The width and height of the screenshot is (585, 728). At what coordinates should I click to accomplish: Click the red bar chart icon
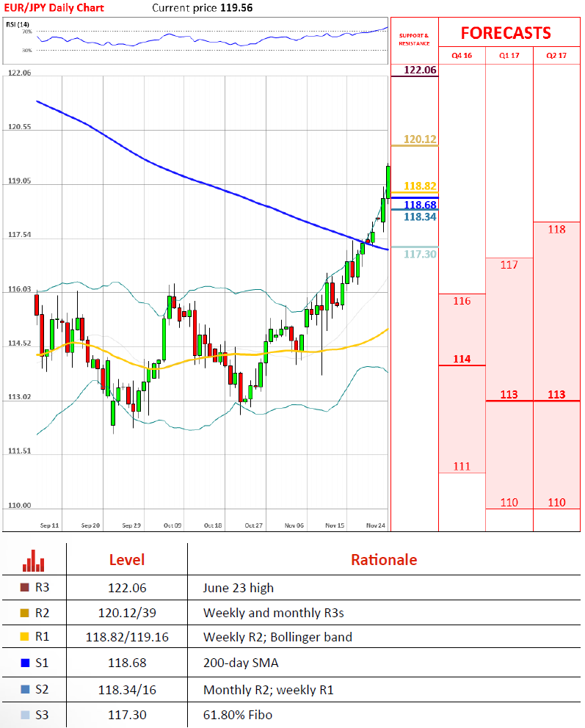34,561
